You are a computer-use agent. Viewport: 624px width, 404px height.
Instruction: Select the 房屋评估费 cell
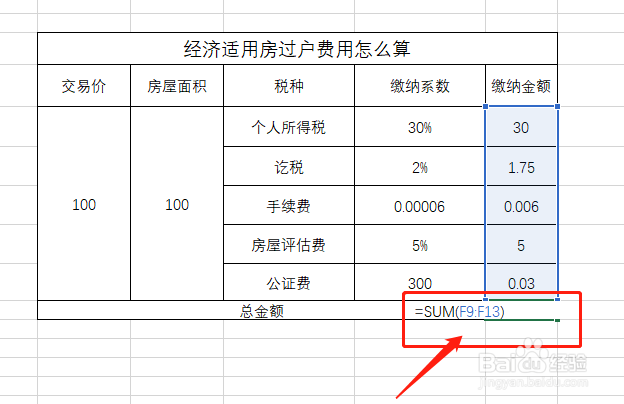pos(289,244)
